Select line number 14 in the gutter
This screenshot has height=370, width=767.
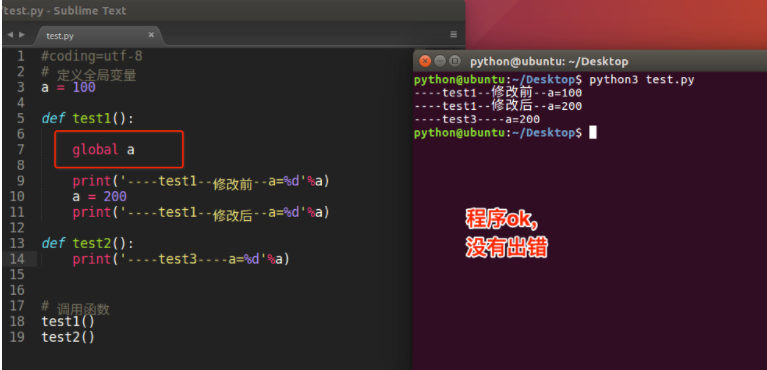click(17, 259)
